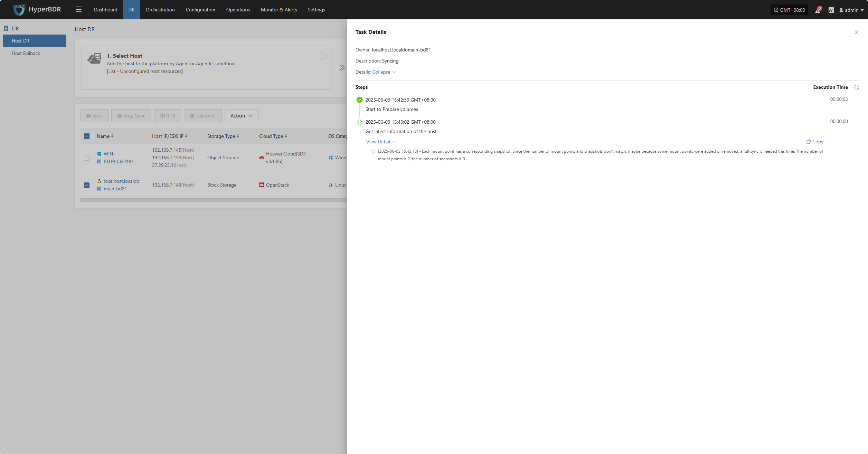Screen dimensions: 868x454
Task: Open the Action dropdown
Action: (241, 116)
